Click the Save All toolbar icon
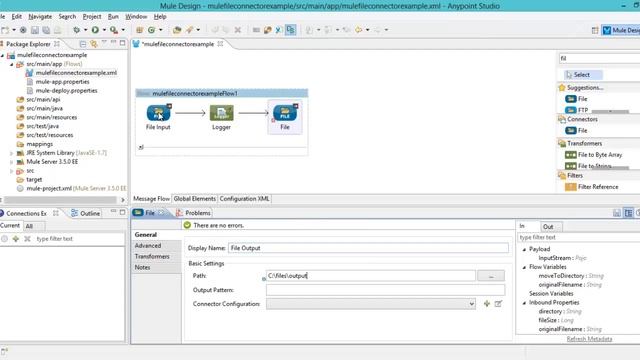This screenshot has height=360, width=640. 46,30
